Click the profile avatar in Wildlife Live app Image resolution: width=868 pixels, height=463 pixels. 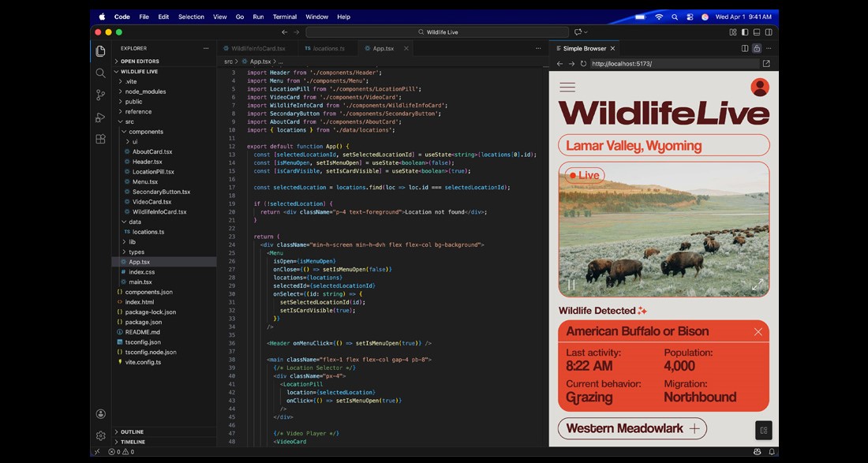760,88
